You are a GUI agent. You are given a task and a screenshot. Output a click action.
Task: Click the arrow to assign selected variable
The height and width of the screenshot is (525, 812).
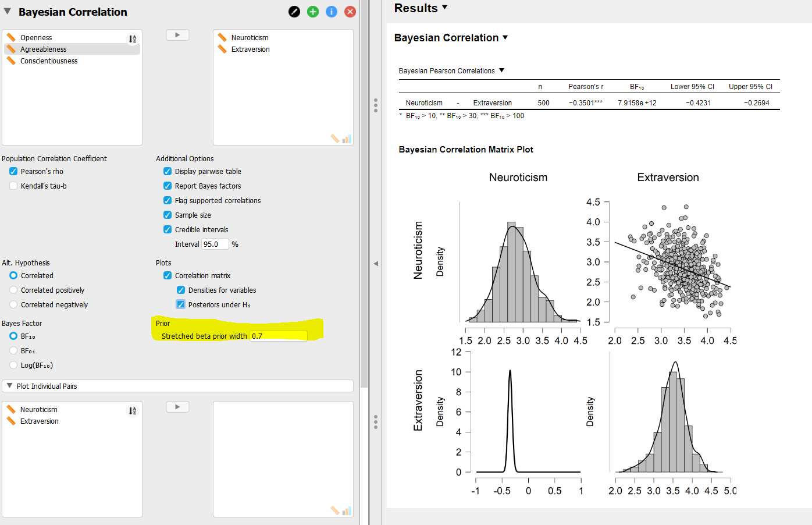[177, 34]
